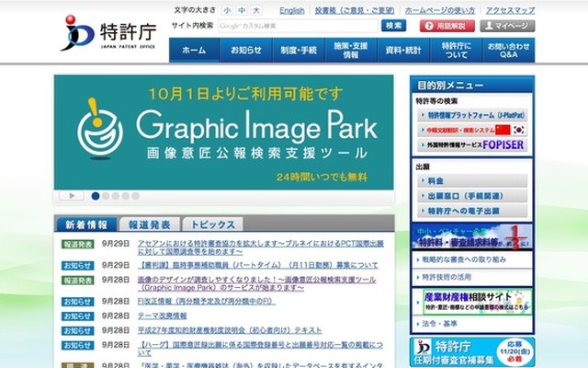Select the fourth slideshow indicator dot
This screenshot has height=368, width=588.
[x=126, y=196]
